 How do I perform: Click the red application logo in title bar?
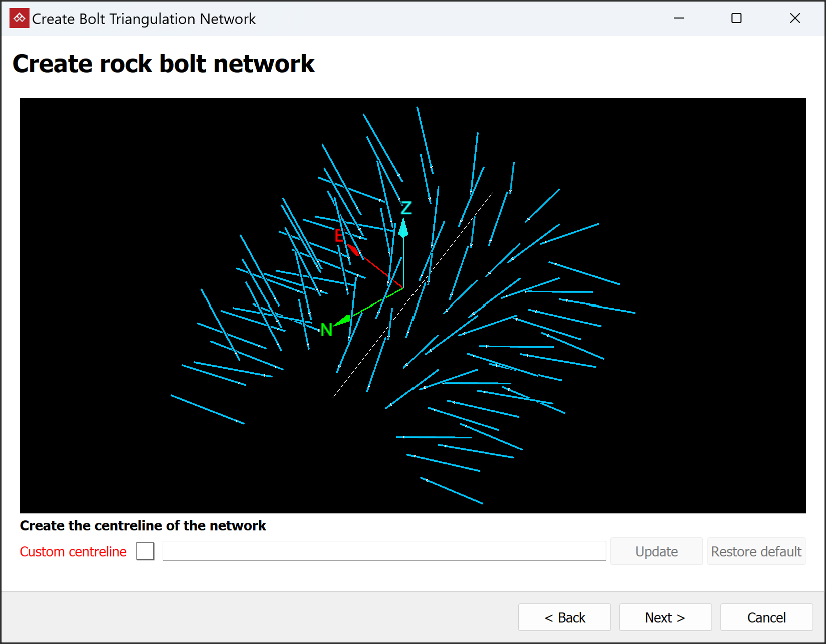[x=20, y=19]
